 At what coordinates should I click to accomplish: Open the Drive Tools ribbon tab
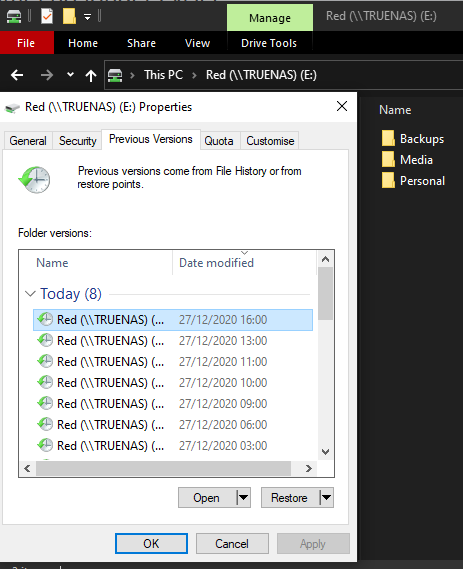pos(269,43)
